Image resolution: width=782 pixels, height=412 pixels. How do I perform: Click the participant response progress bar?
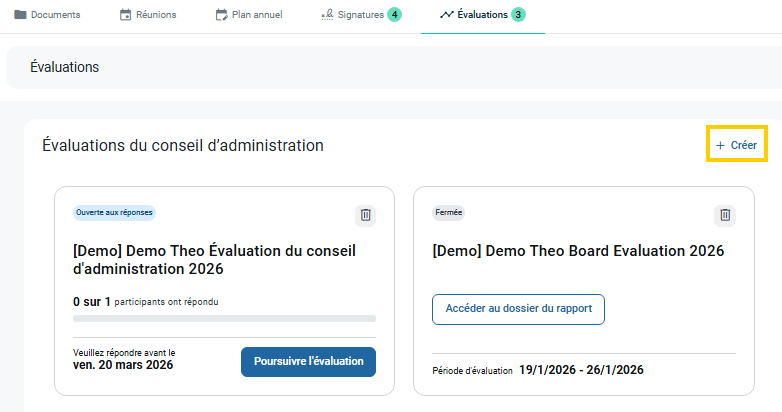click(224, 319)
